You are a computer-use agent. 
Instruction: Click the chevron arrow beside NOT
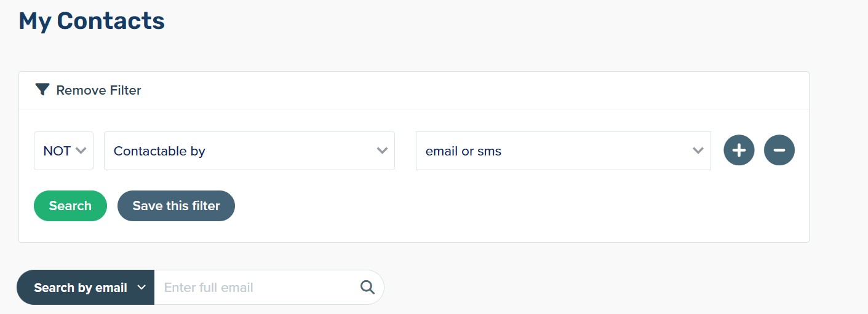tap(81, 151)
